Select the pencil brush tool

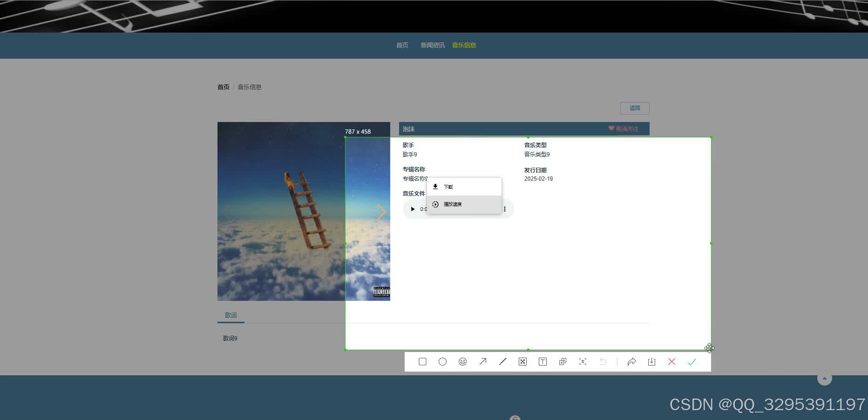coord(503,362)
